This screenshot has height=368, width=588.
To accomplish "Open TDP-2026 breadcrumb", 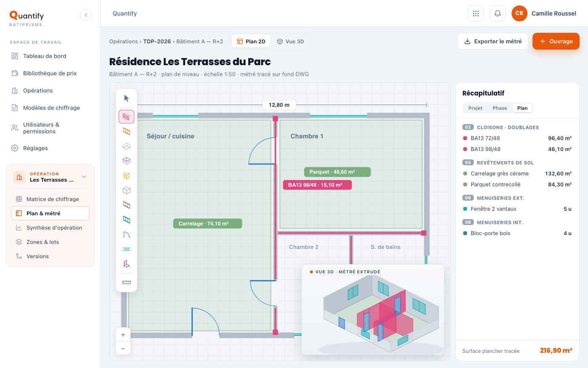I will point(157,41).
